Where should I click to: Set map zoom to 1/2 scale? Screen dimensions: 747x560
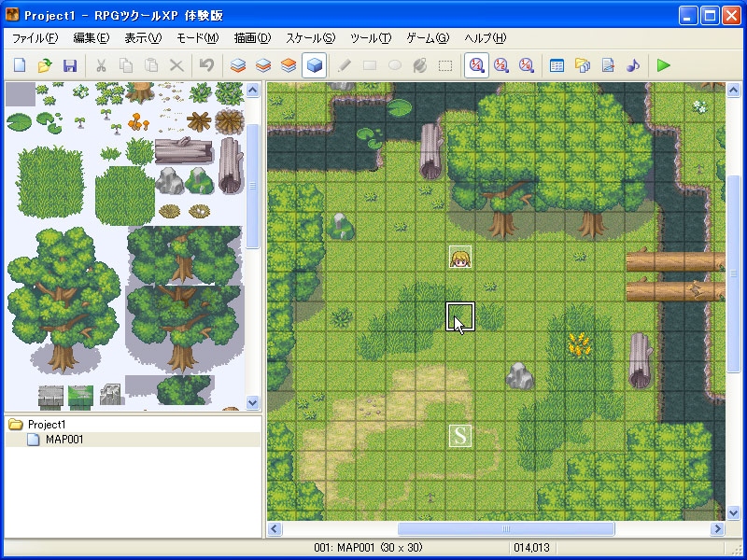(x=501, y=64)
